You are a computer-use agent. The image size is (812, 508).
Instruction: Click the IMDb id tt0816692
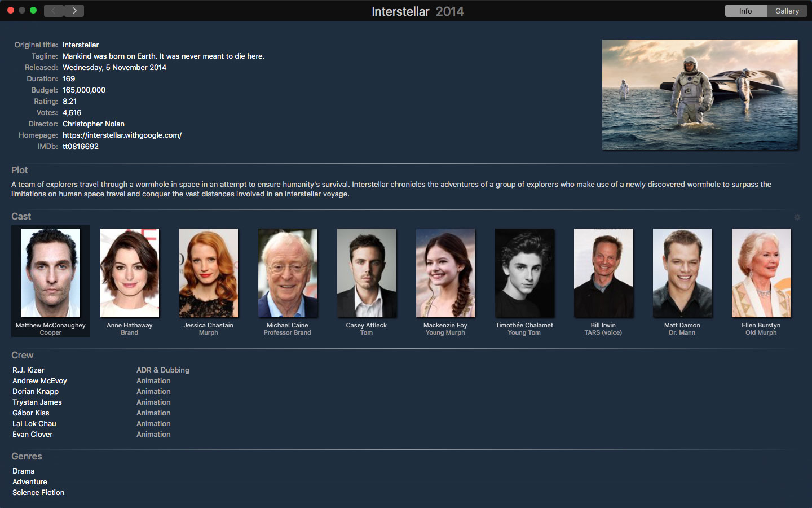(x=80, y=146)
